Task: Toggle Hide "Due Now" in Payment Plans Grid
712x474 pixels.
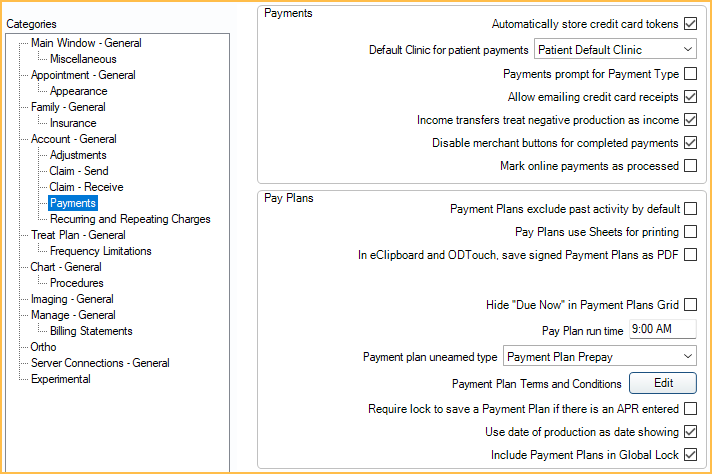Action: pos(690,304)
